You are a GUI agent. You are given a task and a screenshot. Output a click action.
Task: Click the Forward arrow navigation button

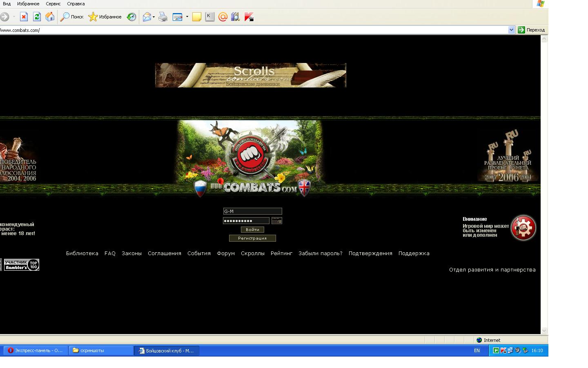pos(4,17)
